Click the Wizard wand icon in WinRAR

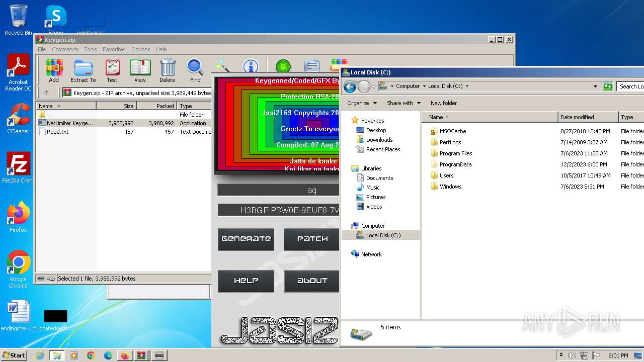[222, 66]
